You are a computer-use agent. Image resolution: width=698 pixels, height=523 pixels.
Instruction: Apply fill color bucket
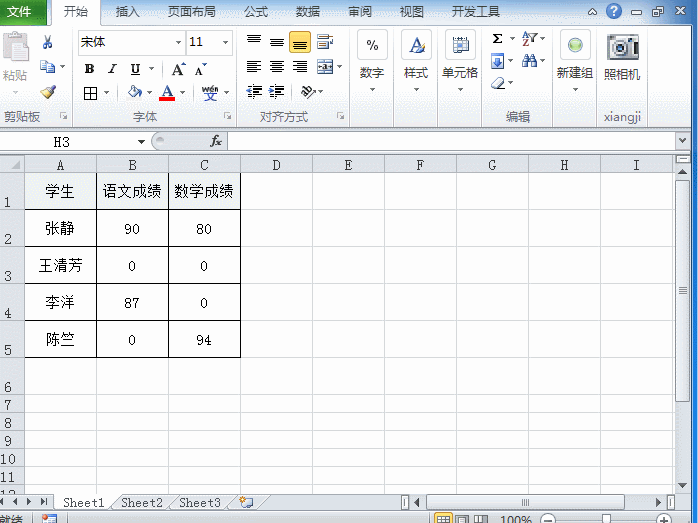(x=134, y=92)
